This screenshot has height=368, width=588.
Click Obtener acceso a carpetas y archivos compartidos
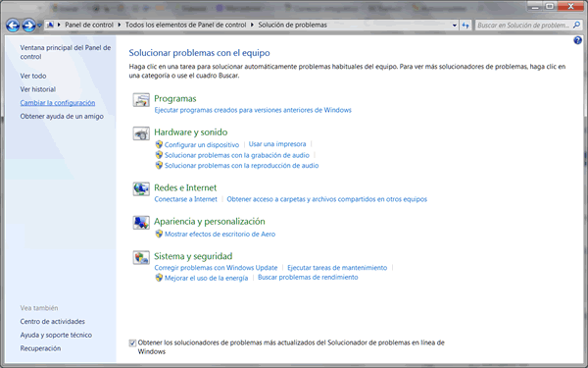coord(327,199)
